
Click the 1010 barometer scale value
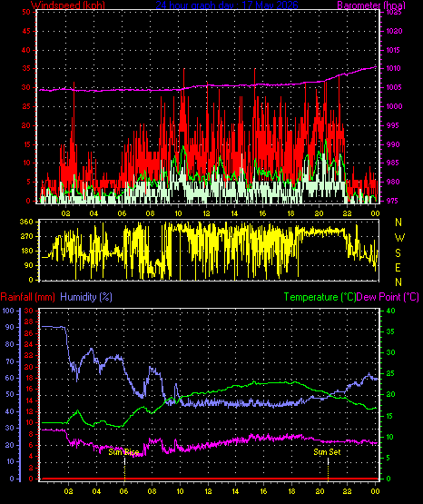(394, 68)
